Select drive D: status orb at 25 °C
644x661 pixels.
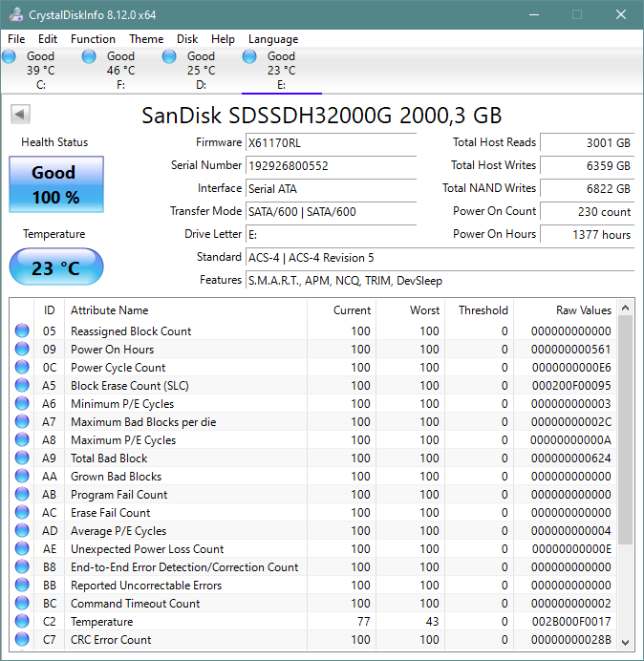pyautogui.click(x=169, y=56)
